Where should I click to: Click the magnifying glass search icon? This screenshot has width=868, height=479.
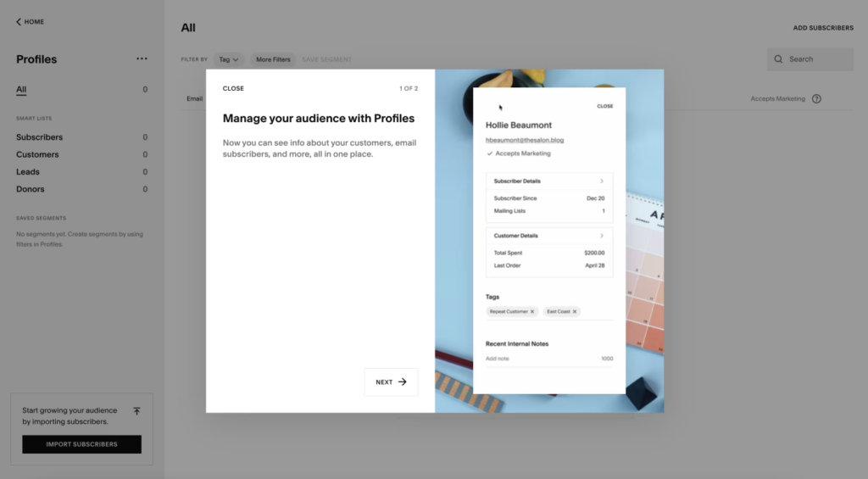tap(779, 59)
